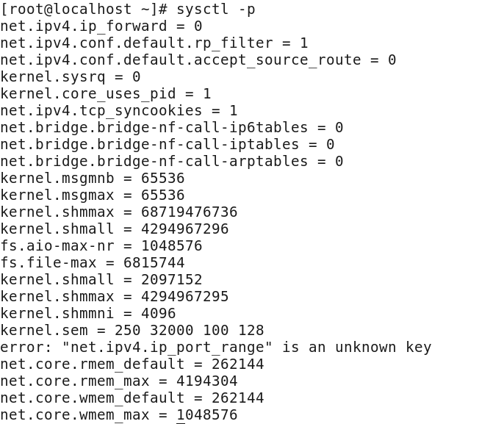504x424 pixels.
Task: Click the kernel.sysrq = 0 line
Action: (x=71, y=77)
